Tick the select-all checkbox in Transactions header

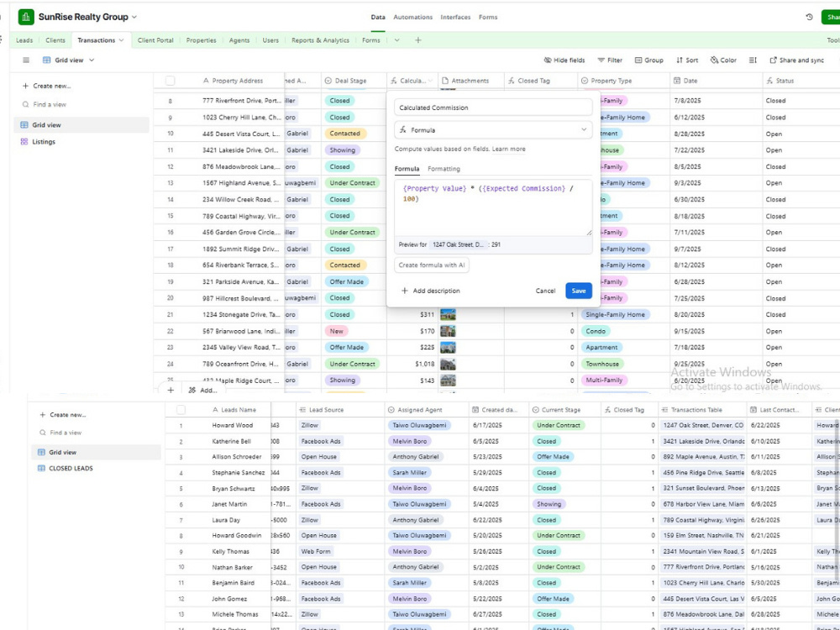pos(171,81)
